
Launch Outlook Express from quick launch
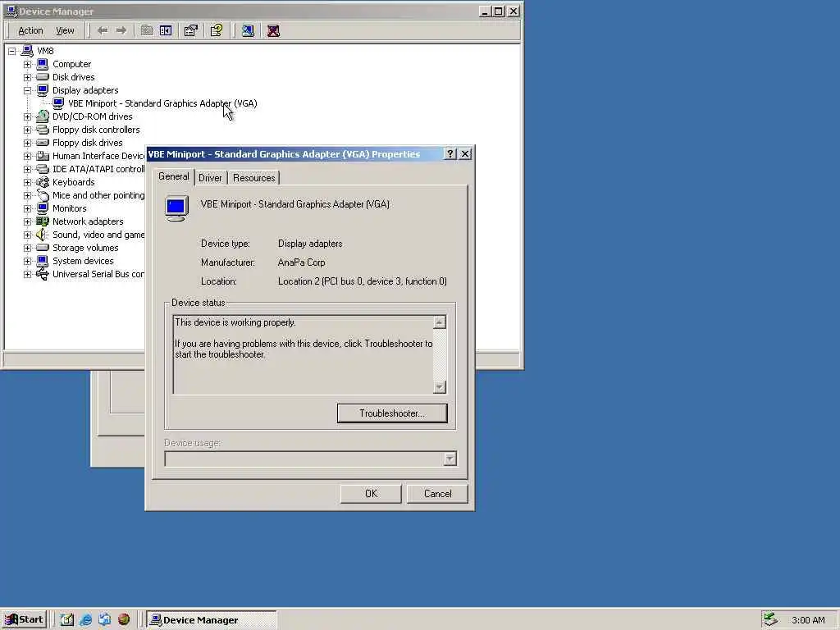(x=104, y=620)
